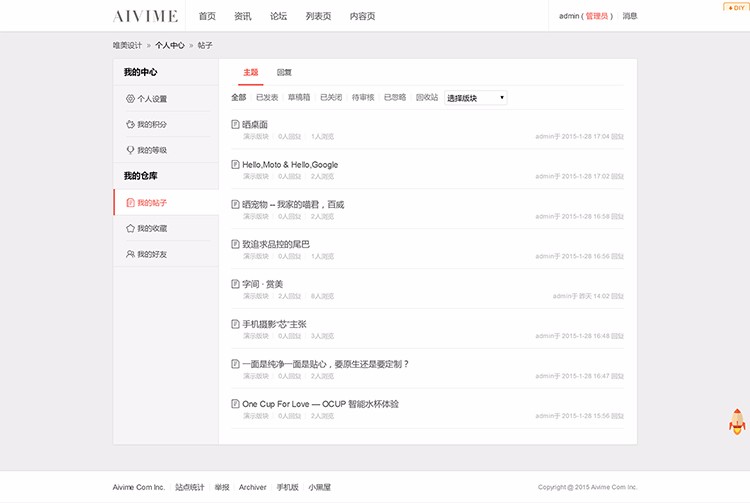This screenshot has height=503, width=750.
Task: Click the admin username link
Action: (x=569, y=16)
